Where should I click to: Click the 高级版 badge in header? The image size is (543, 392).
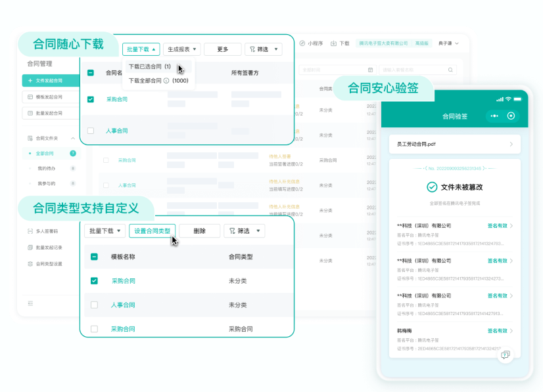point(421,43)
